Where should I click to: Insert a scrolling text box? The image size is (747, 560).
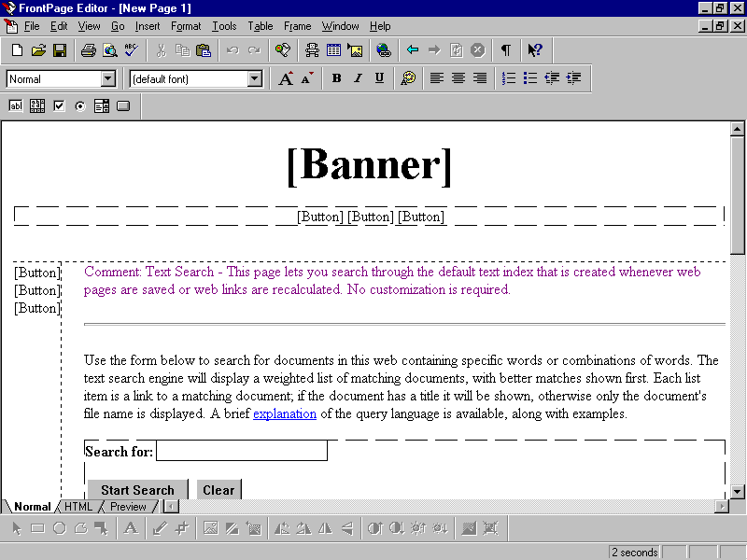coord(36,105)
